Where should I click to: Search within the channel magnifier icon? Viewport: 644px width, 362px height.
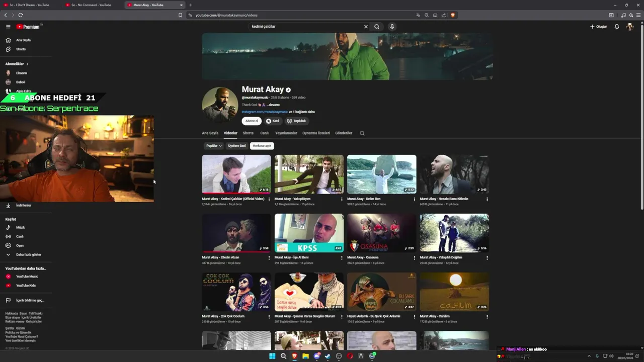click(x=362, y=133)
